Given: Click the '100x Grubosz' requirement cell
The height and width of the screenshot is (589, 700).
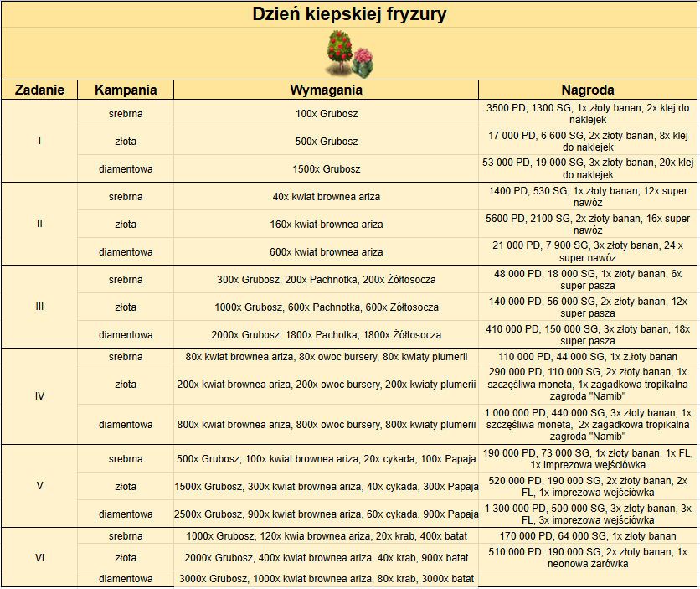Looking at the screenshot, I should (x=326, y=114).
